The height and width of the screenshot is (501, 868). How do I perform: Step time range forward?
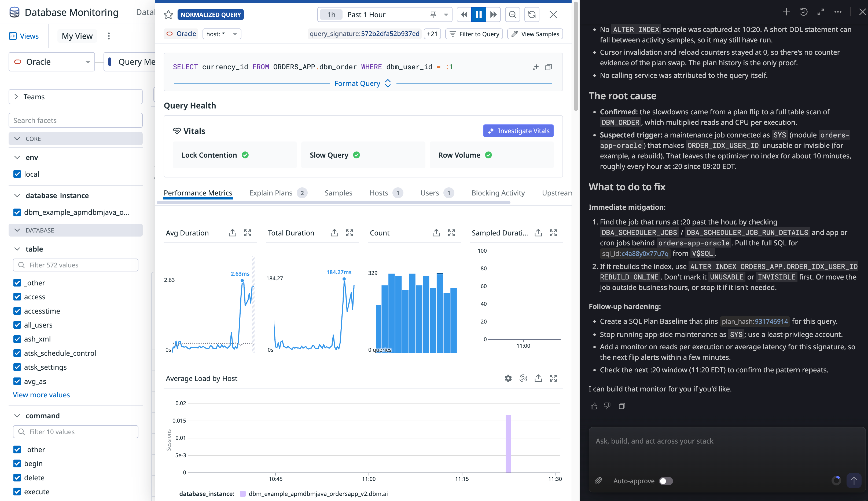click(493, 14)
